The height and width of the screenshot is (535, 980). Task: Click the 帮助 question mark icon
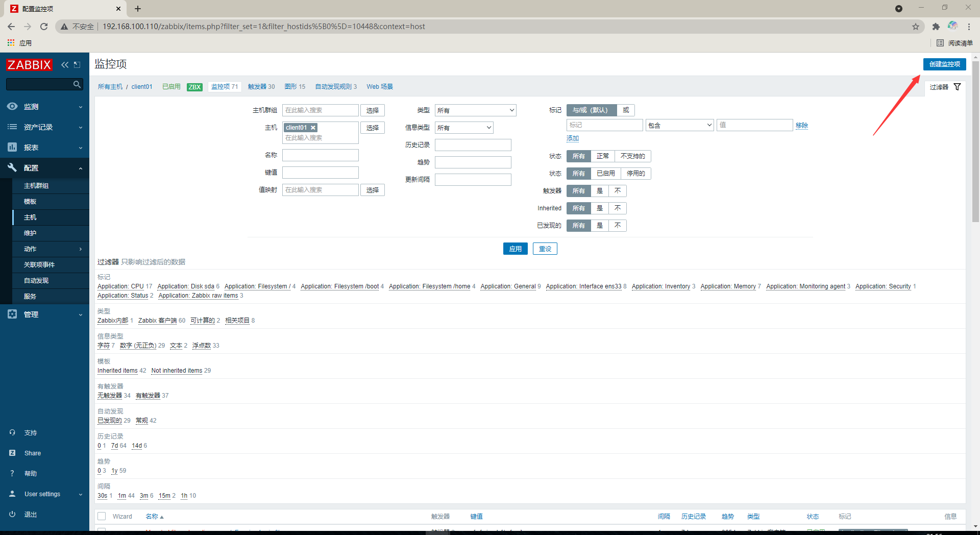[x=12, y=473]
